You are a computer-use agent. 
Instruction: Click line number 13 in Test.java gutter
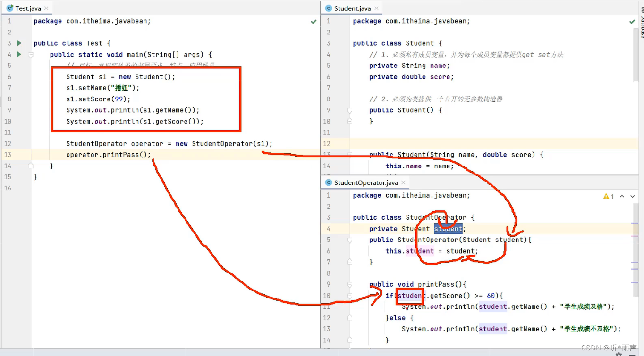7,155
